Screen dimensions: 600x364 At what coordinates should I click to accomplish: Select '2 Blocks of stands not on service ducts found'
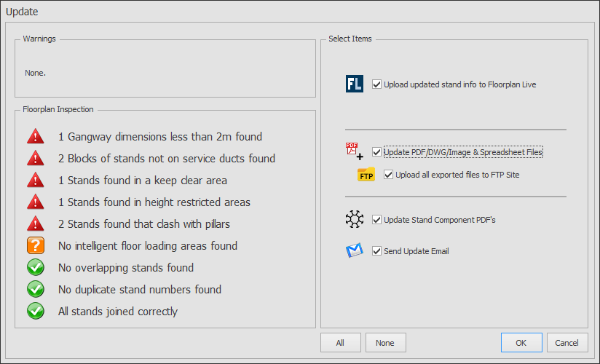point(167,159)
